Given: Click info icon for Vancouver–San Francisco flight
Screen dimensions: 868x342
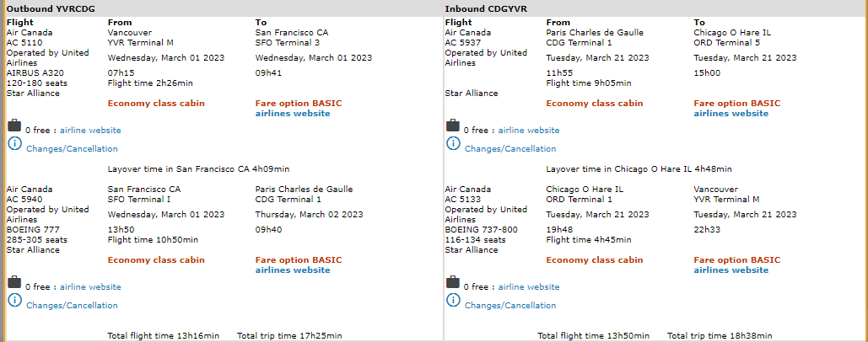Looking at the screenshot, I should tap(14, 144).
